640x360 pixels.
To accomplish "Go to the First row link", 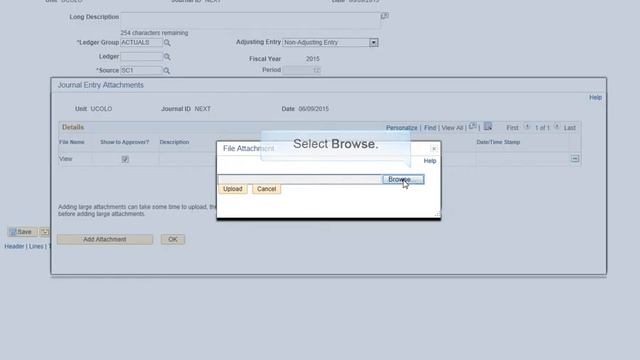I will pos(512,128).
